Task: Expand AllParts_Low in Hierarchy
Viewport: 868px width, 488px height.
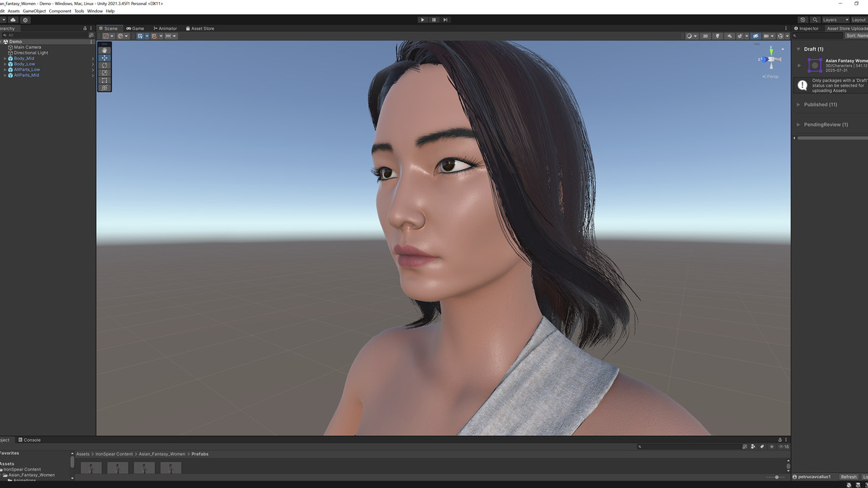Action: (x=4, y=69)
